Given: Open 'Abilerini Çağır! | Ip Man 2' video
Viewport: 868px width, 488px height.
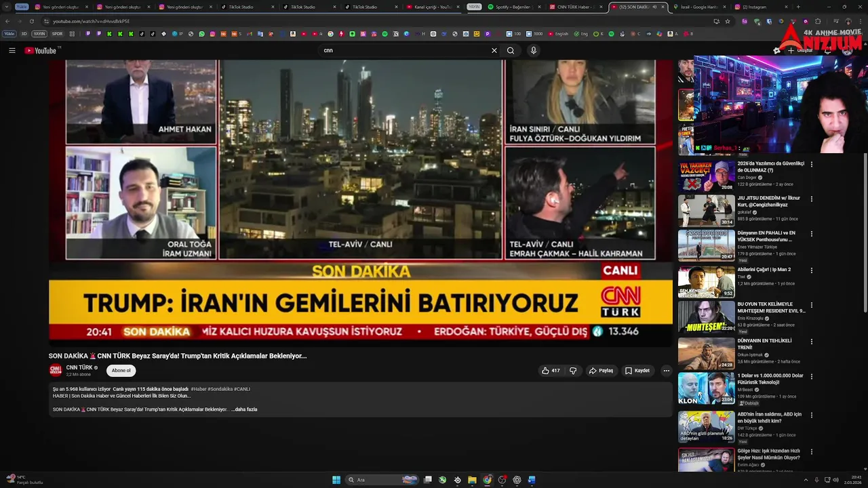Looking at the screenshot, I should (706, 281).
